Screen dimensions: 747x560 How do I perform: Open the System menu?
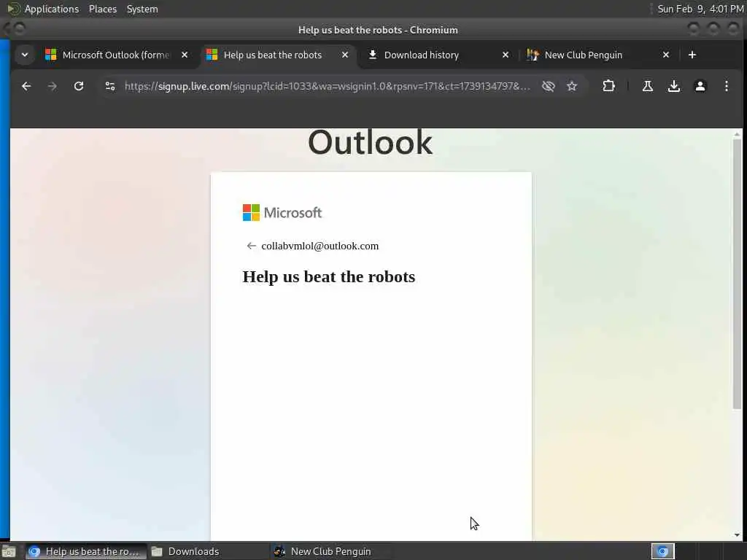pos(142,9)
